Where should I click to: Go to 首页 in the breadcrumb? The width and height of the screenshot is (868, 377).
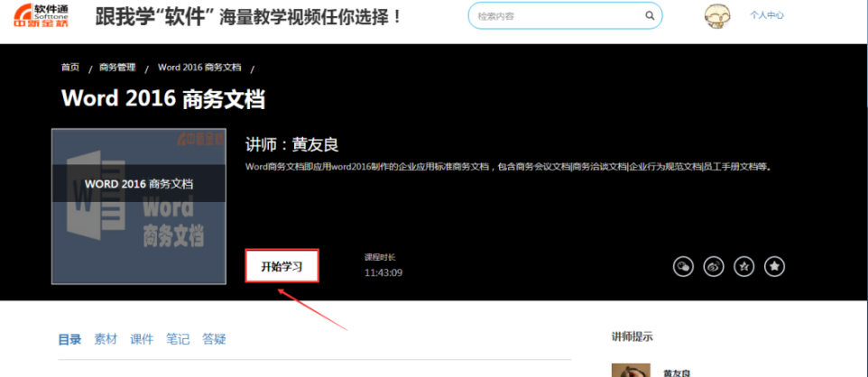(x=70, y=68)
